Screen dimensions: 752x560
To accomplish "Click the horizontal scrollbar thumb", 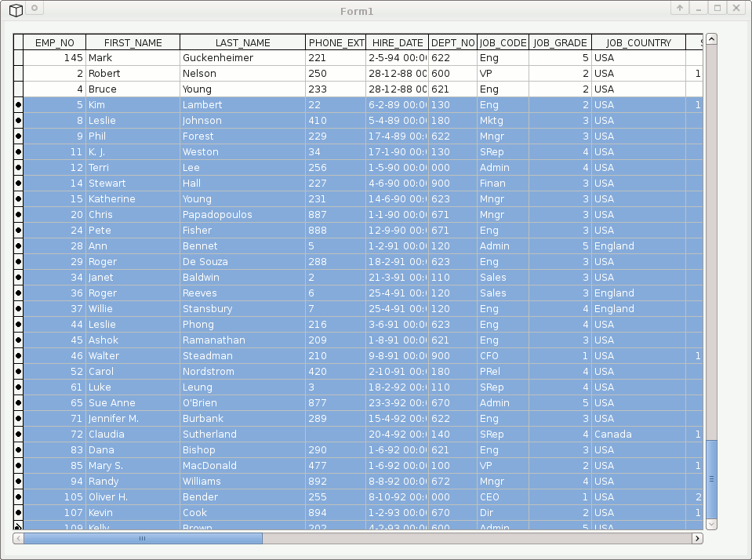I will point(143,539).
